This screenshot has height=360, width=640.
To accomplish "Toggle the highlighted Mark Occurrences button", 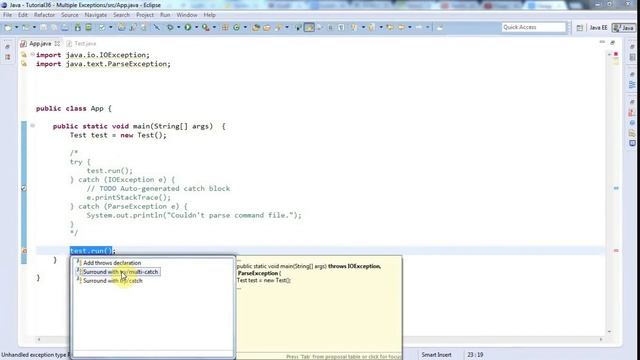I will tap(309, 27).
